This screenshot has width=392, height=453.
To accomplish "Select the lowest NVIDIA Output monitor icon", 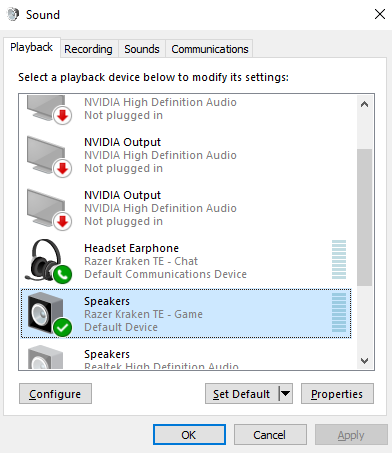I will pyautogui.click(x=46, y=208).
